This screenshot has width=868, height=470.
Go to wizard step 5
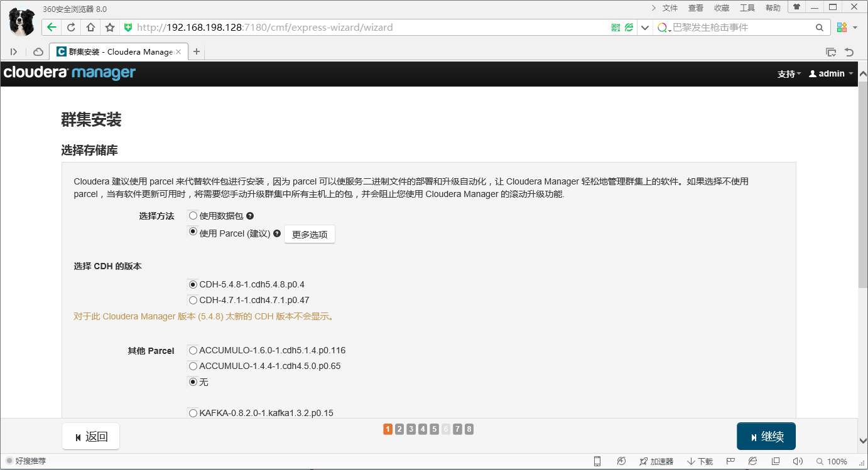tap(434, 429)
